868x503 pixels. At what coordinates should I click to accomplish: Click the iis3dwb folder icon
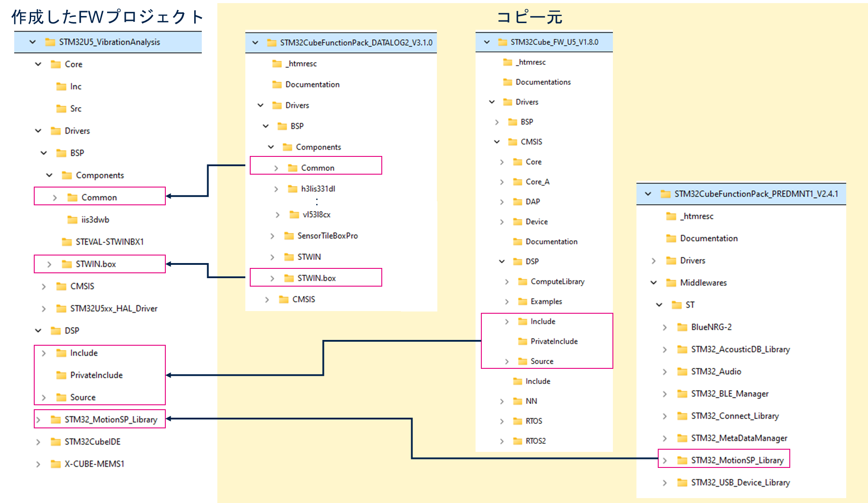pyautogui.click(x=72, y=220)
